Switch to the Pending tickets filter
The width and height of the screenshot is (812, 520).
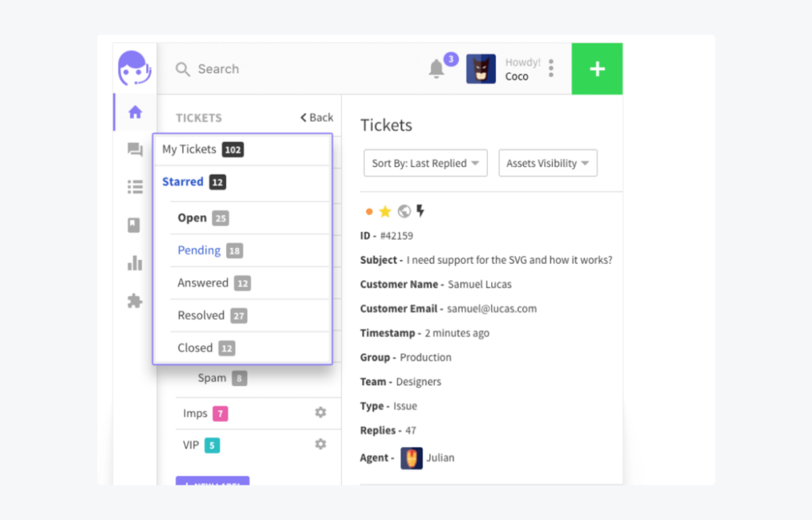pos(198,250)
